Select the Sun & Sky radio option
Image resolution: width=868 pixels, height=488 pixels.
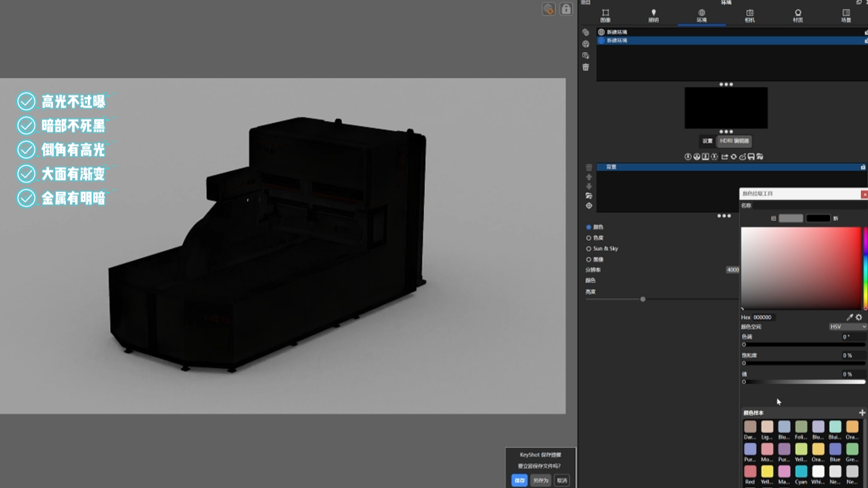click(x=589, y=249)
